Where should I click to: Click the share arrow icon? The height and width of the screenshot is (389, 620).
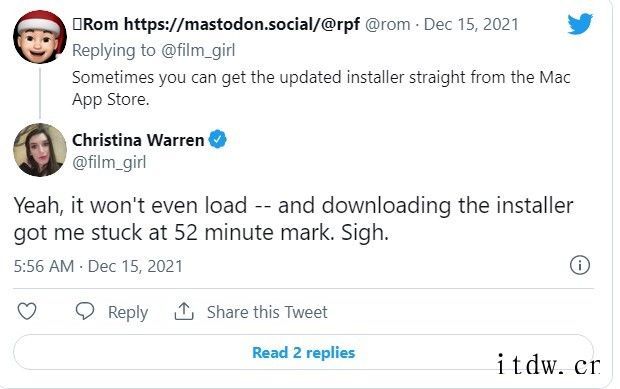(x=184, y=311)
